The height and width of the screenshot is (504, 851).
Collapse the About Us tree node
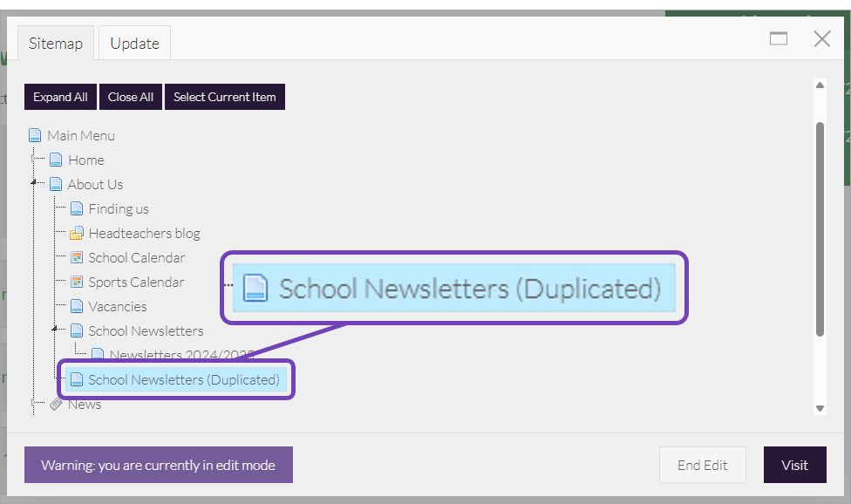point(34,183)
